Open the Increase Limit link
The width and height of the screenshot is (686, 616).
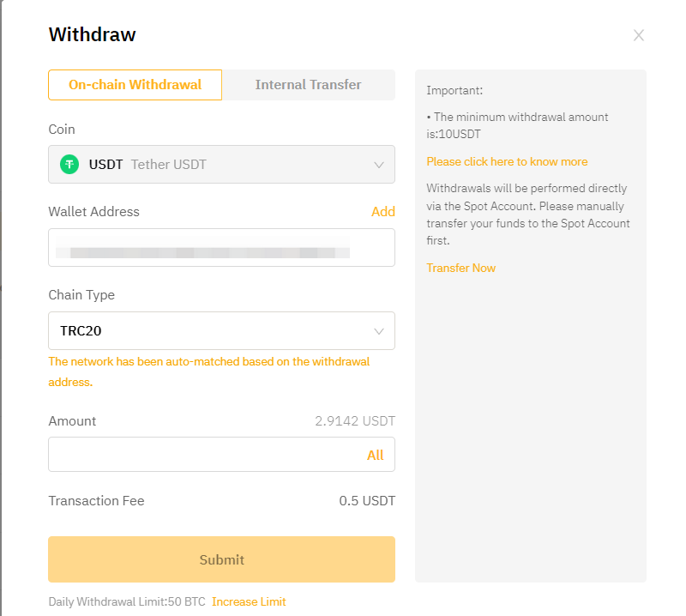[x=249, y=601]
